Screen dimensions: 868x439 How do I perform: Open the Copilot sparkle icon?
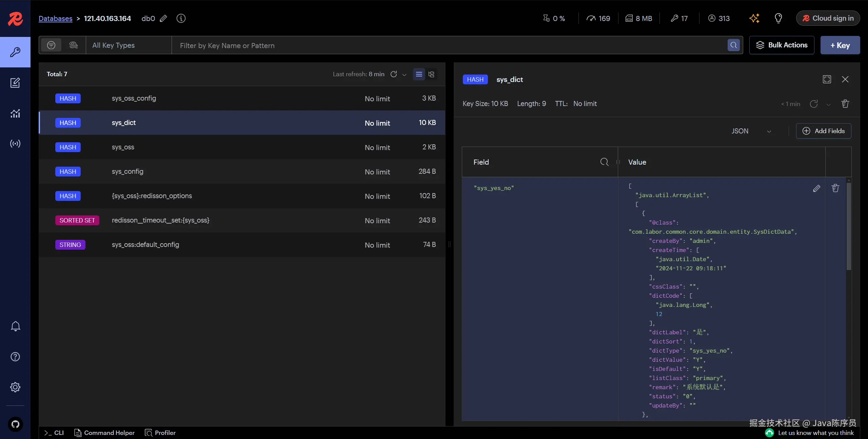(754, 18)
